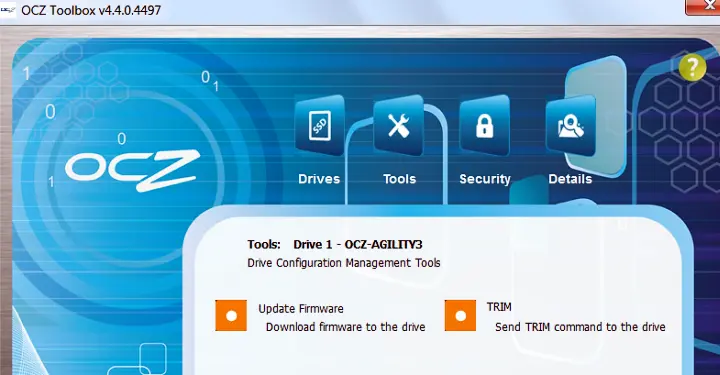This screenshot has height=375, width=720.
Task: Click the Update Firmware label text
Action: tap(301, 308)
